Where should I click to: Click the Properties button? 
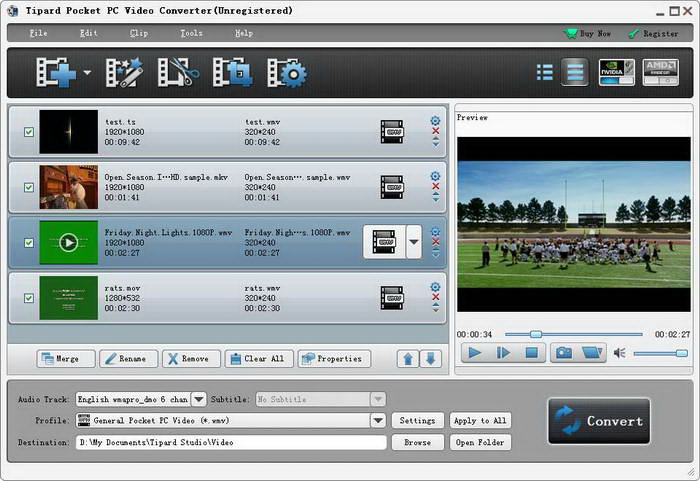(334, 359)
